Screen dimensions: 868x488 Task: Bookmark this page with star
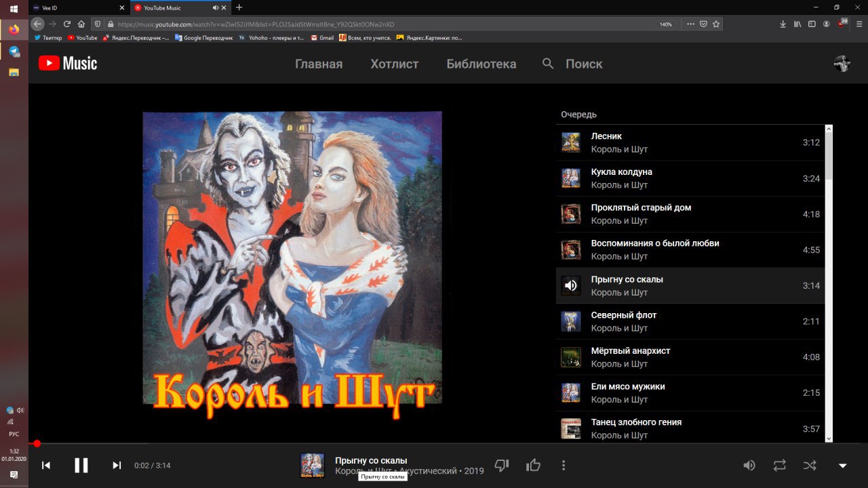(716, 24)
